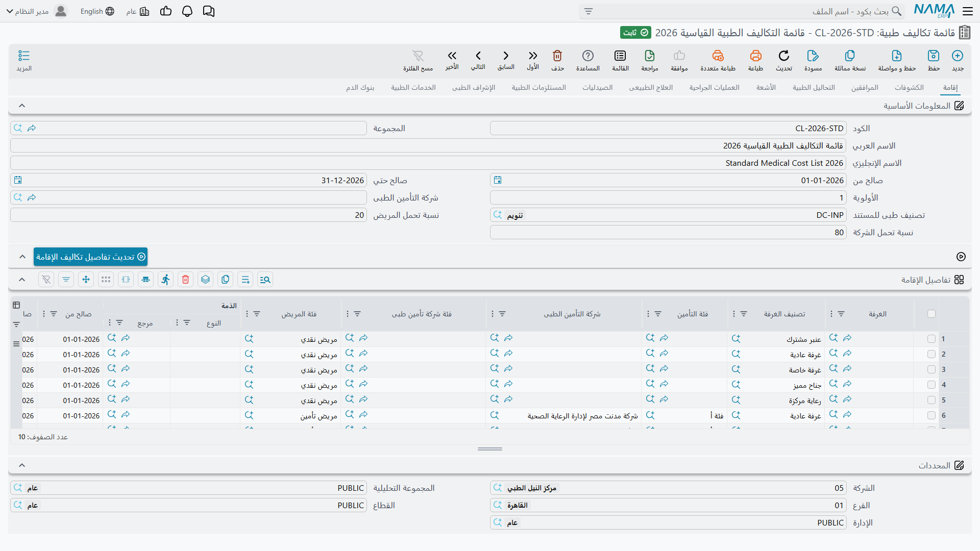Click the thumbs-up icon in header
This screenshot has height=551, width=980.
(x=166, y=11)
